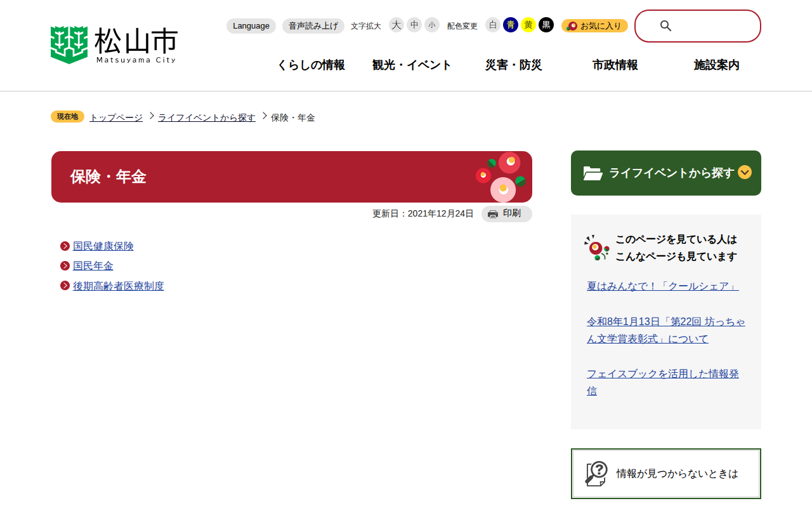812x508 pixels.
Task: Open the 坊っちゃん文学賞表彰式 link
Action: tap(666, 330)
